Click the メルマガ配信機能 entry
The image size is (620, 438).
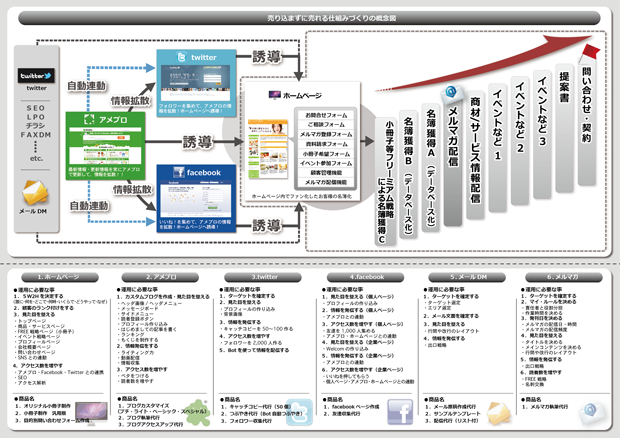[326, 182]
